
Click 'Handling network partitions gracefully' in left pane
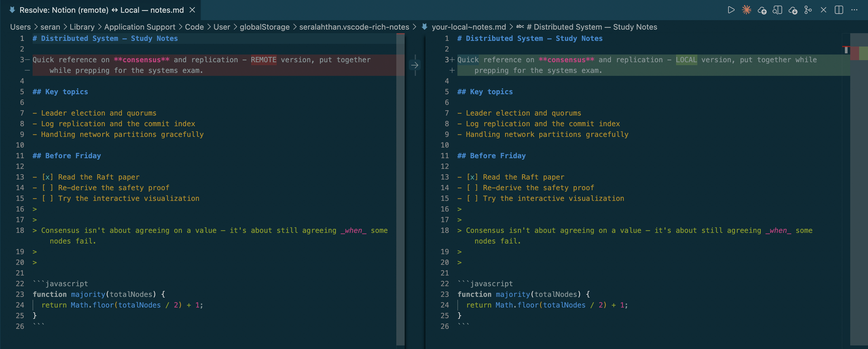click(x=122, y=135)
